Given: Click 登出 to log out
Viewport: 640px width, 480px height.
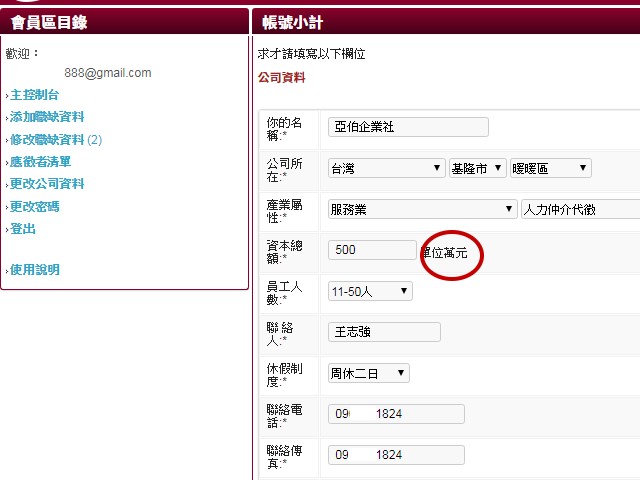Looking at the screenshot, I should click(x=22, y=229).
